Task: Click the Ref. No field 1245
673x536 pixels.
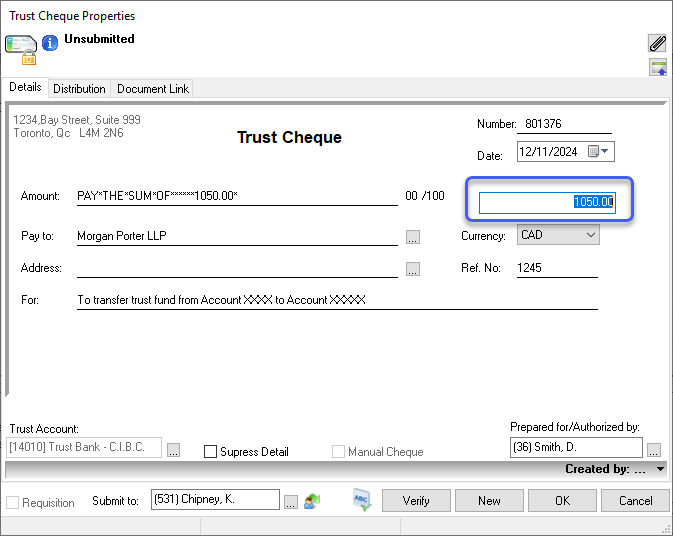Action: coord(557,269)
